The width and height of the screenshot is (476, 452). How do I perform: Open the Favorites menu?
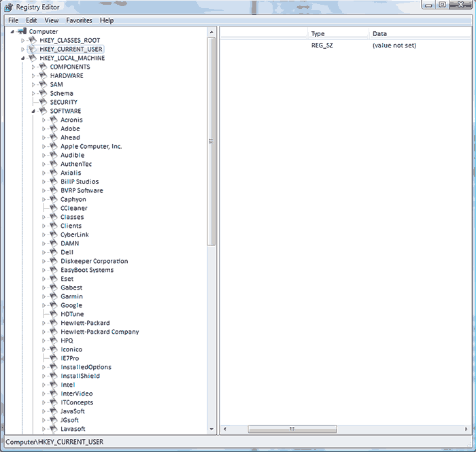coord(79,20)
